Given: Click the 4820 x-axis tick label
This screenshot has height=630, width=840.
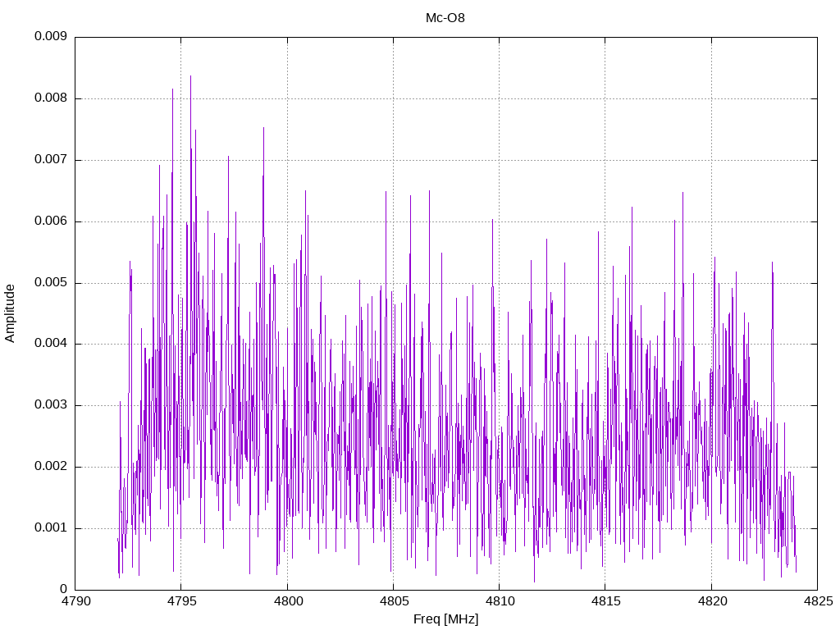Looking at the screenshot, I should 710,602.
